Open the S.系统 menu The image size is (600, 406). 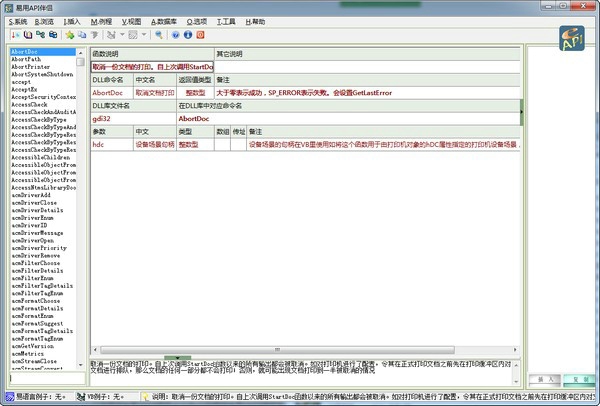tap(17, 20)
